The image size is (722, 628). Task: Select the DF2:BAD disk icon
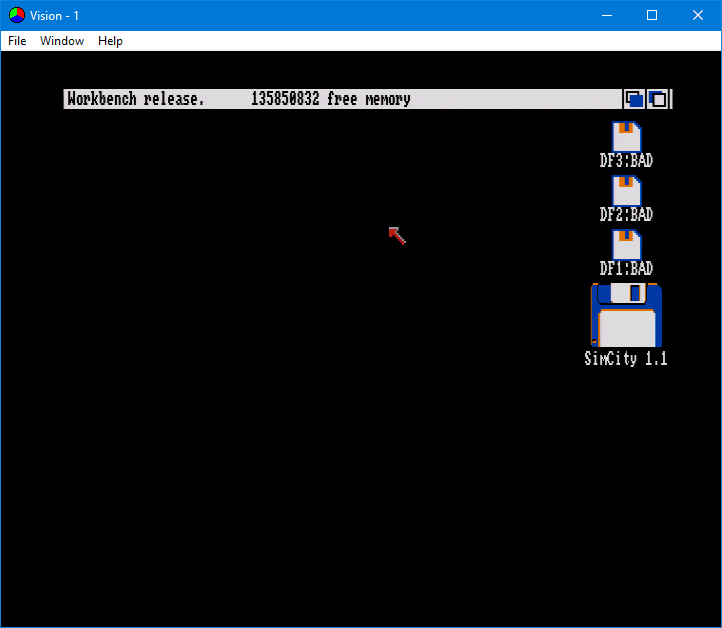[626, 190]
